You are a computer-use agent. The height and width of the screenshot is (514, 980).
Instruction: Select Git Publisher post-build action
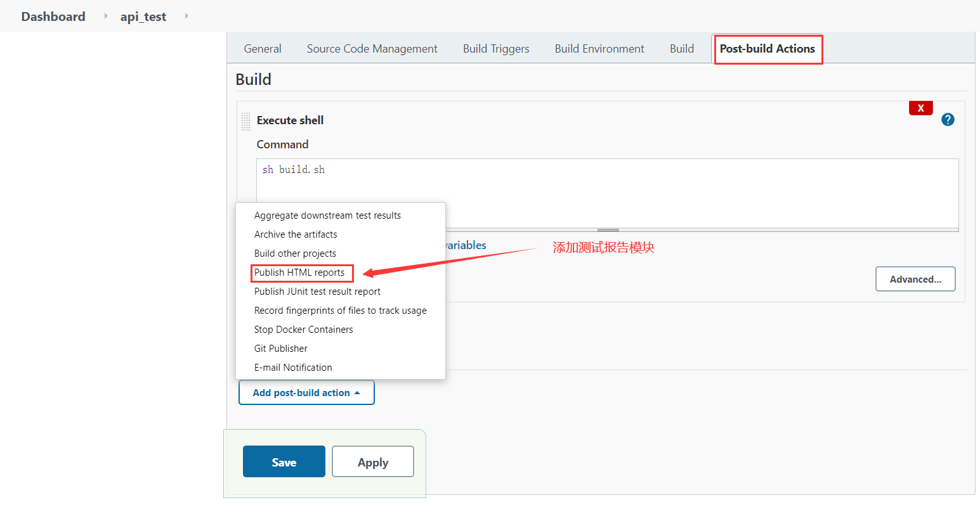point(280,349)
